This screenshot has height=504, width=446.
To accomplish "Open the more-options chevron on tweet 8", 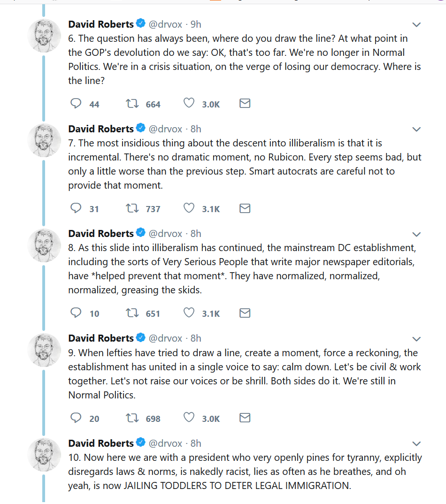I will (416, 234).
